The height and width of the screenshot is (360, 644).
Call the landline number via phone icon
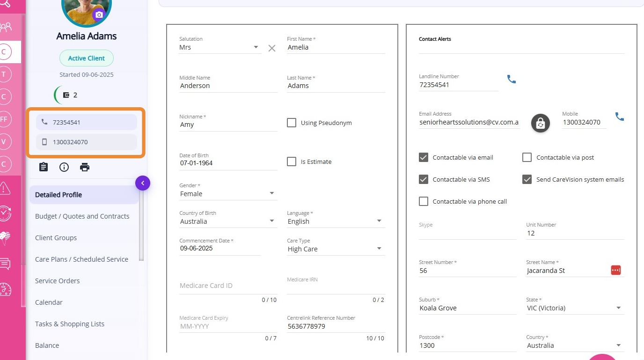(512, 80)
